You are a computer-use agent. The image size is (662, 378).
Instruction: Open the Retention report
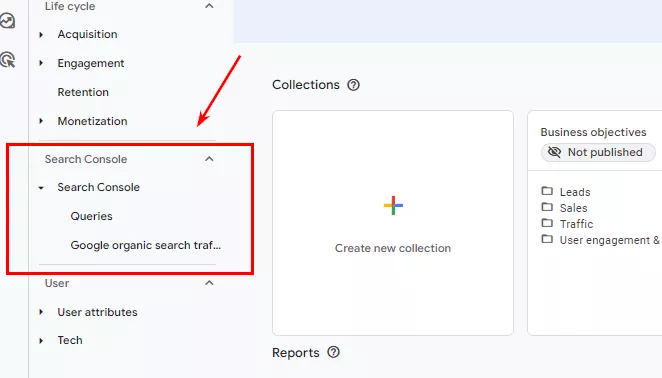click(x=83, y=92)
